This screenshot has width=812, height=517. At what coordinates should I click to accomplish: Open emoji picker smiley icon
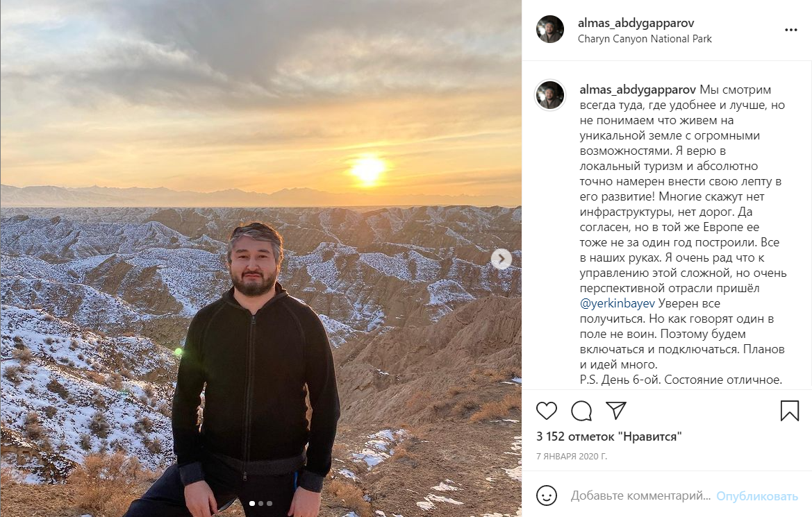point(547,495)
